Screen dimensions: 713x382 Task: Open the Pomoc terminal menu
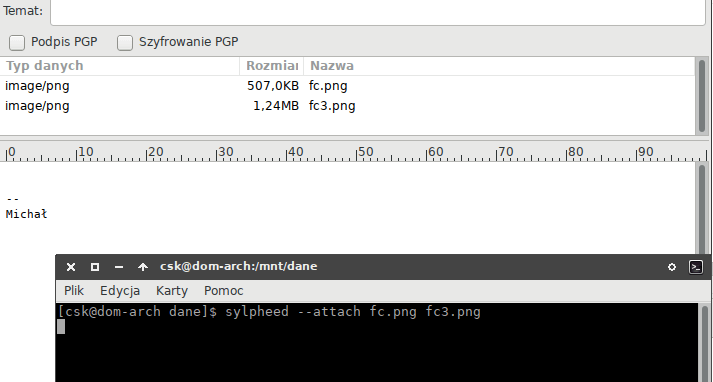pyautogui.click(x=224, y=291)
